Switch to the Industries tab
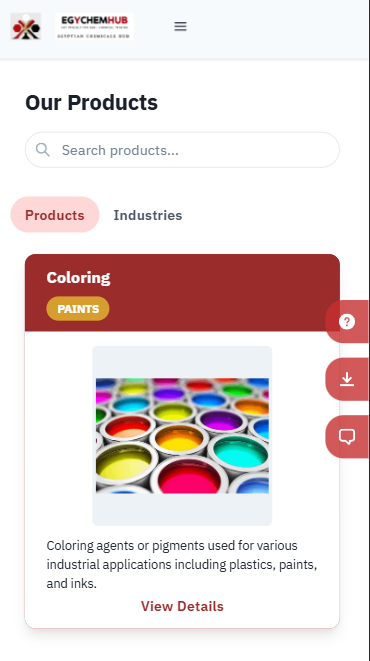Viewport: 370px width, 661px height. [148, 215]
